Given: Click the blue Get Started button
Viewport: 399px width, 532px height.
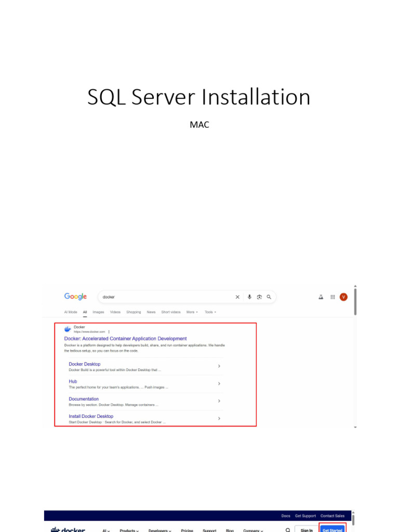Looking at the screenshot, I should (x=332, y=529).
